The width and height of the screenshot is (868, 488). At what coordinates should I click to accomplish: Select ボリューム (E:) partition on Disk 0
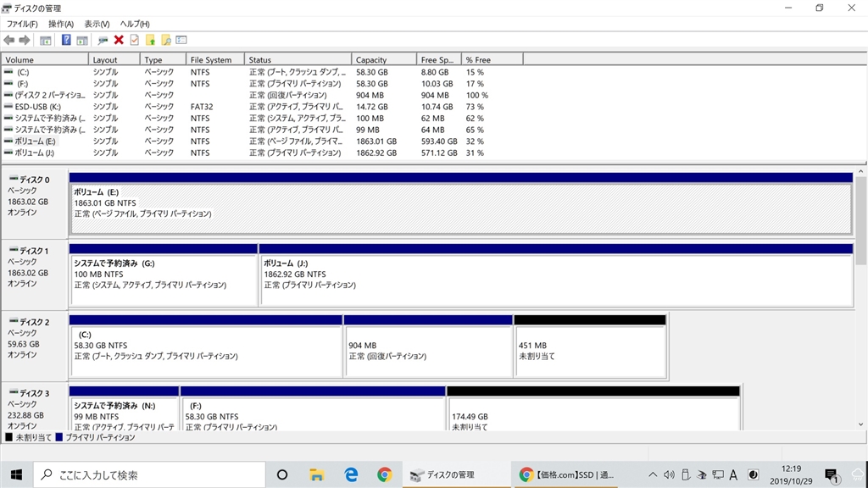[460, 209]
